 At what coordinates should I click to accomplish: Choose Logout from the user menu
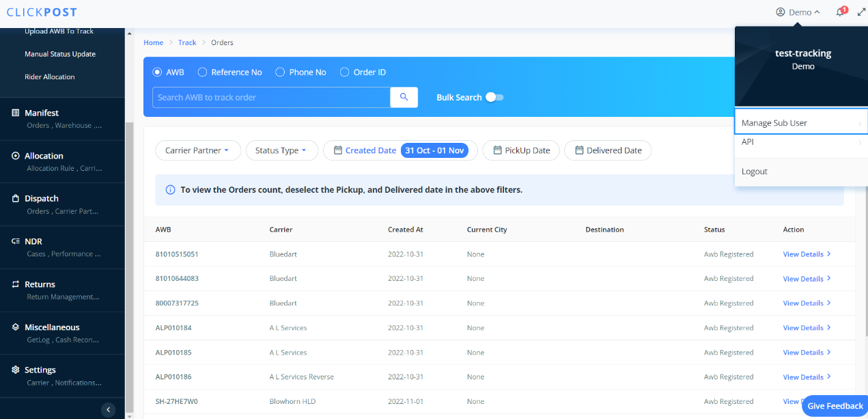click(755, 172)
